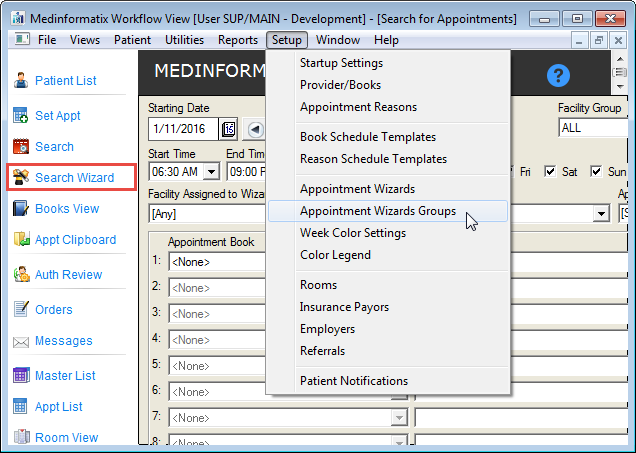Go to Books View link
This screenshot has height=453, width=636.
pyautogui.click(x=67, y=208)
